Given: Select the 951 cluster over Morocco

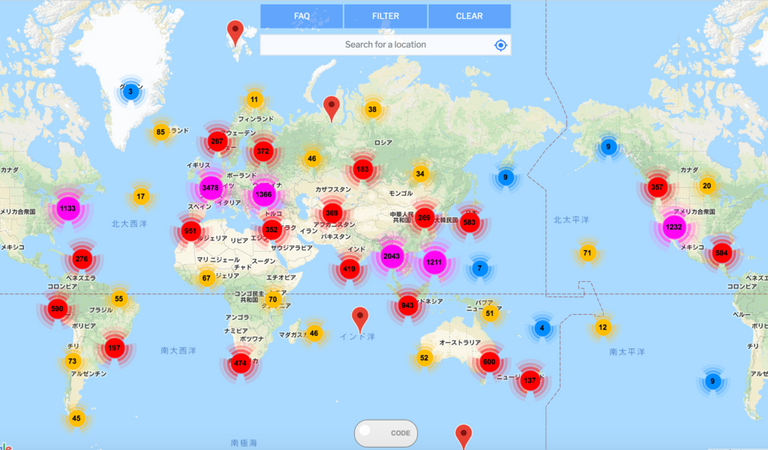Looking at the screenshot, I should coord(191,231).
